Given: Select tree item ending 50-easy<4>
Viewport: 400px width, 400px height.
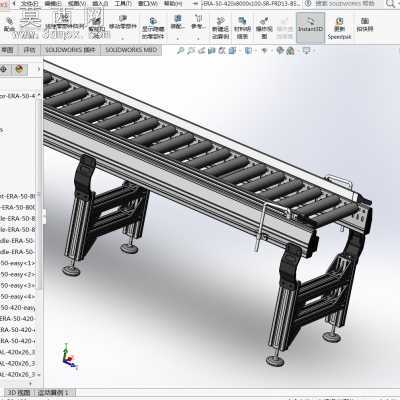Looking at the screenshot, I should 17,296.
